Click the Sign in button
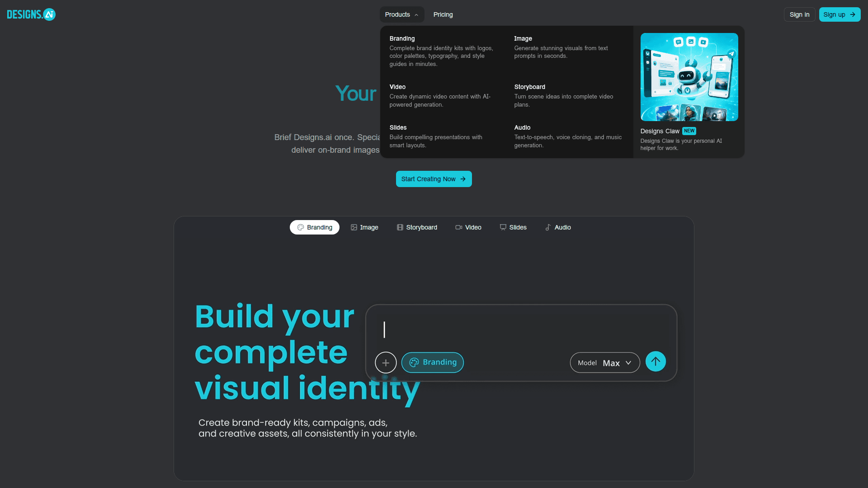868x488 pixels. click(799, 14)
